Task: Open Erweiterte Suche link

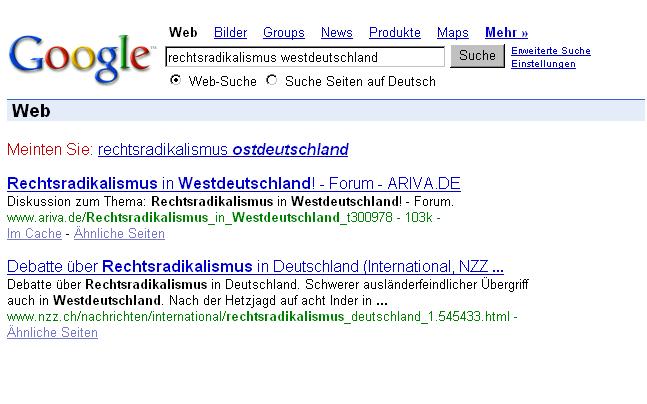Action: point(550,51)
